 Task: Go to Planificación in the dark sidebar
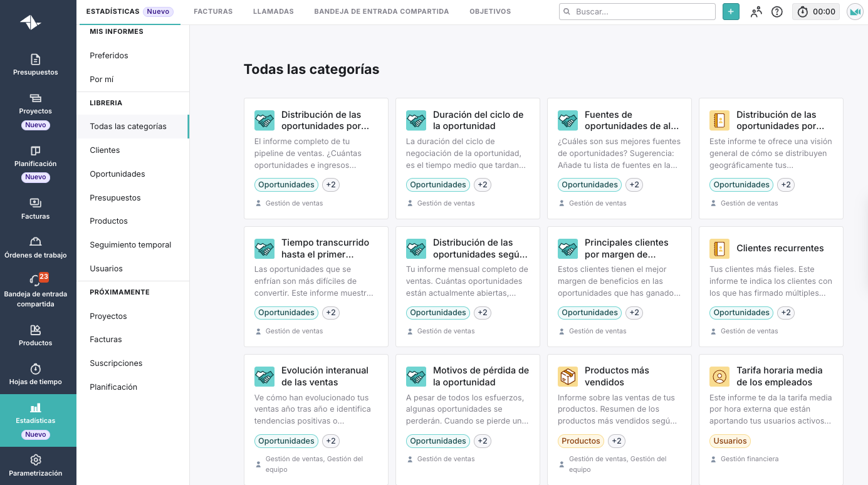[36, 164]
